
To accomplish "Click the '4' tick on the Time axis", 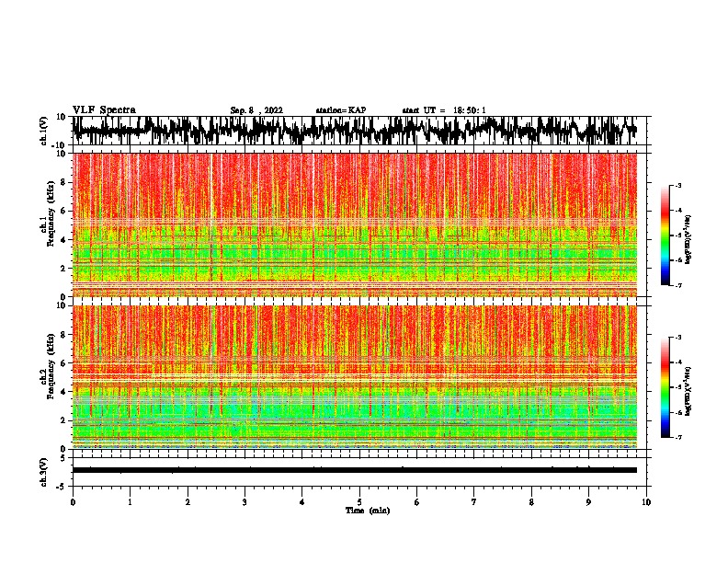I will (x=302, y=502).
